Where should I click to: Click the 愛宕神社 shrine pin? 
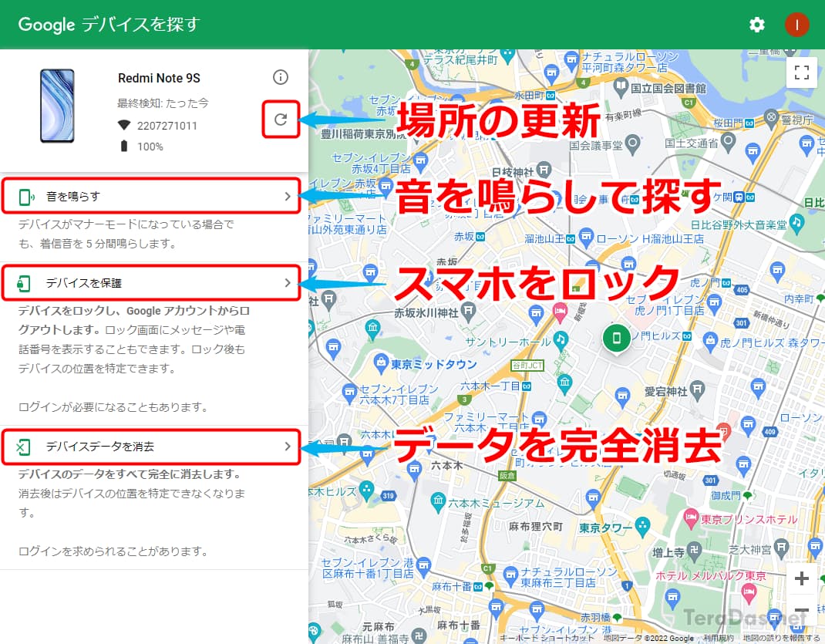(697, 389)
